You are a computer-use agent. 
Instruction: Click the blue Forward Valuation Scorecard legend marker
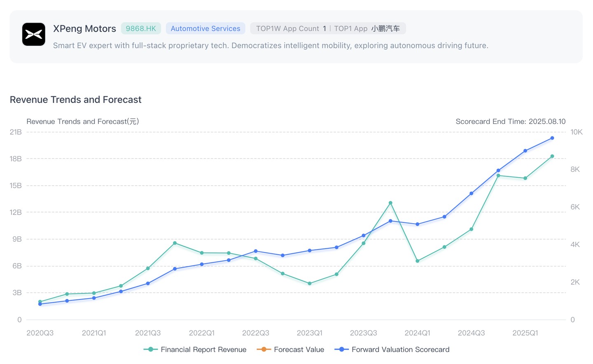point(341,350)
